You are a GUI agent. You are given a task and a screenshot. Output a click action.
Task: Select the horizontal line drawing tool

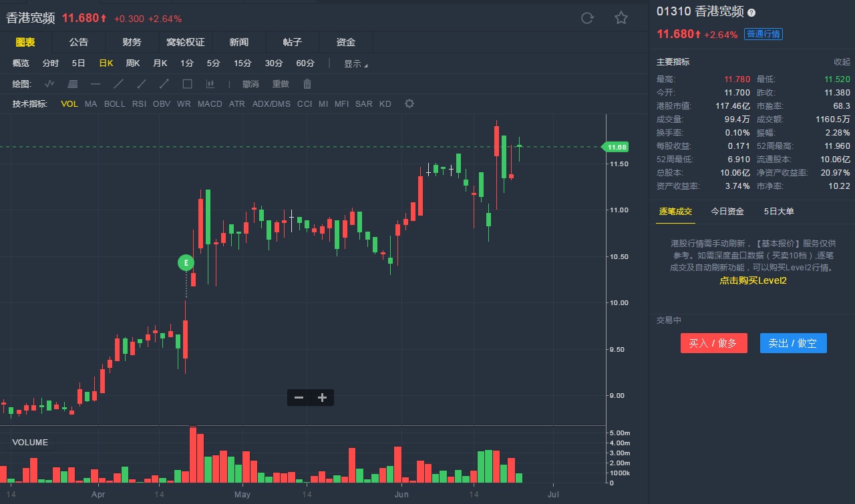[x=96, y=84]
